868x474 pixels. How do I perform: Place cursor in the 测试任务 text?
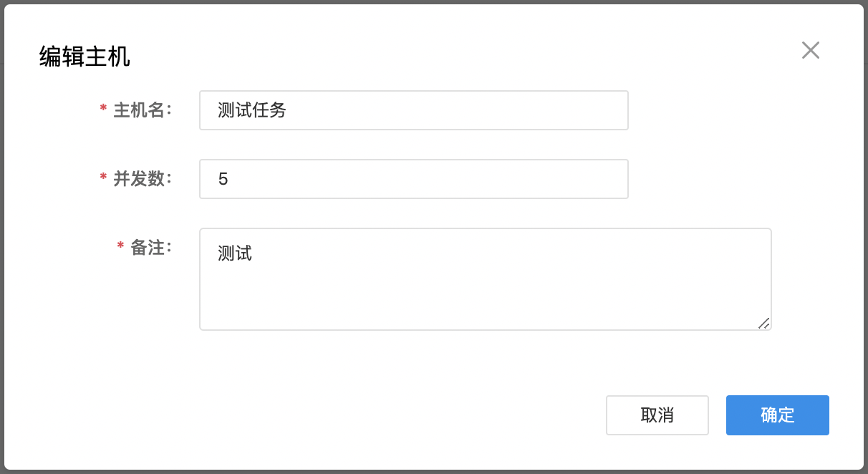coord(252,110)
